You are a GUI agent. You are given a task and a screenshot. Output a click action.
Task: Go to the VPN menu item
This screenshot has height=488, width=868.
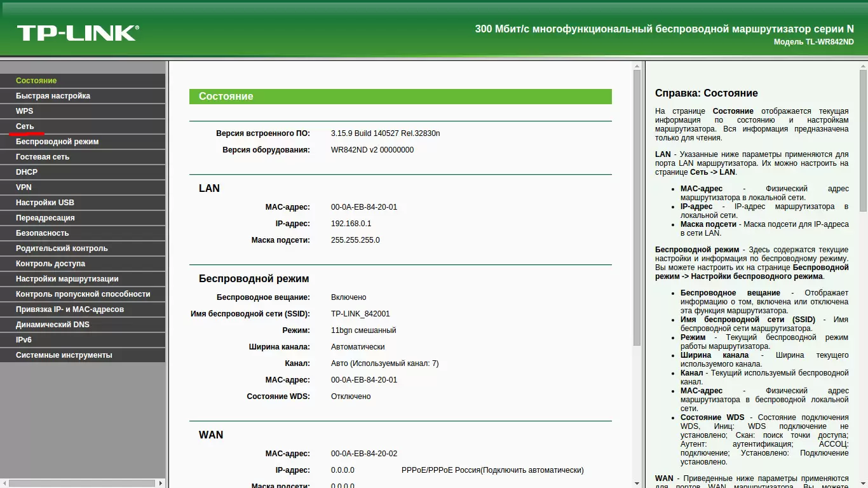click(x=24, y=187)
